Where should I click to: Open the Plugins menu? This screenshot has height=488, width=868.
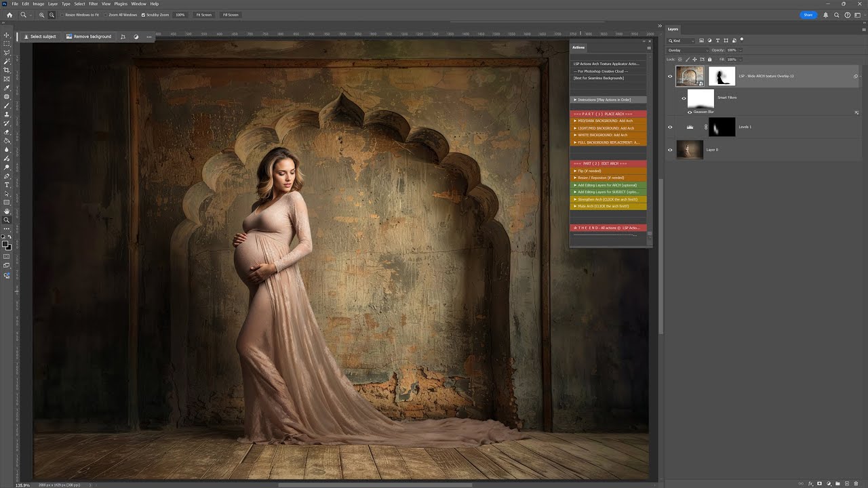pos(121,4)
